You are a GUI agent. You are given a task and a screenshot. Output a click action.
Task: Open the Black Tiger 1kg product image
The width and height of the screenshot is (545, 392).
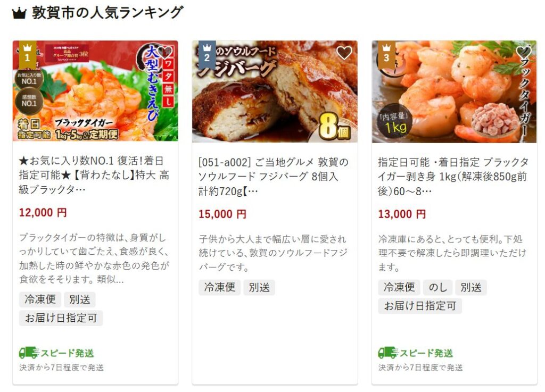coord(454,91)
